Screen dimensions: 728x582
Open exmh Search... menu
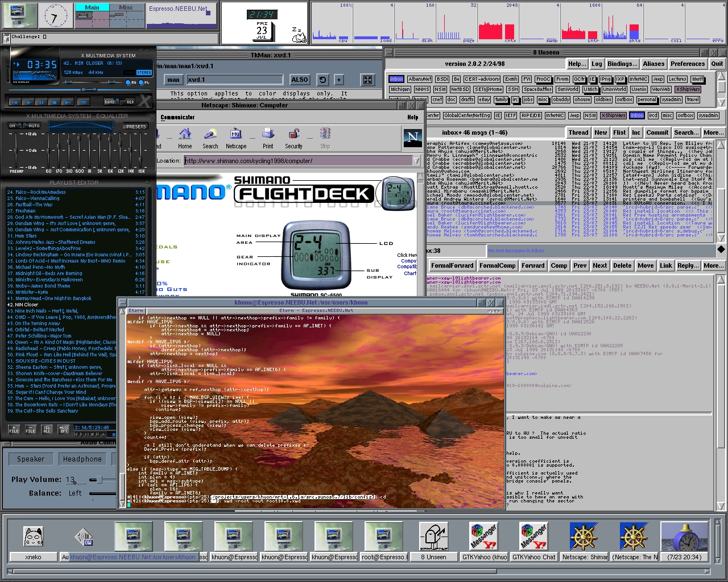[x=685, y=132]
